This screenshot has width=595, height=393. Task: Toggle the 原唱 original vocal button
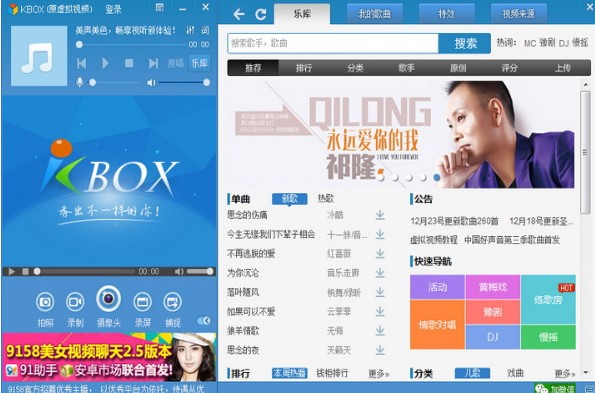point(175,63)
